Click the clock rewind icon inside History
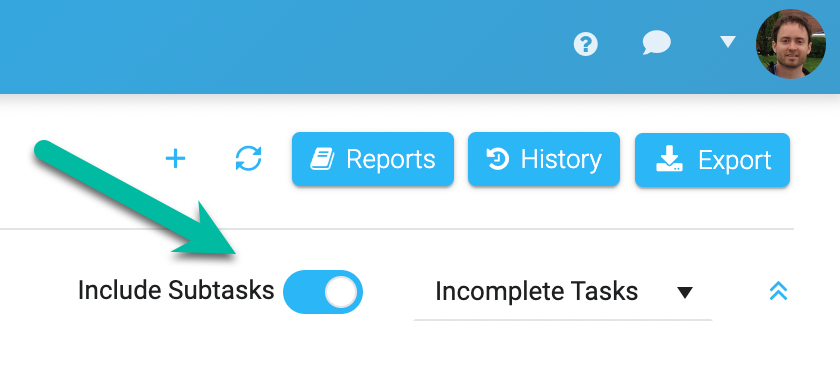The width and height of the screenshot is (840, 366). point(498,159)
